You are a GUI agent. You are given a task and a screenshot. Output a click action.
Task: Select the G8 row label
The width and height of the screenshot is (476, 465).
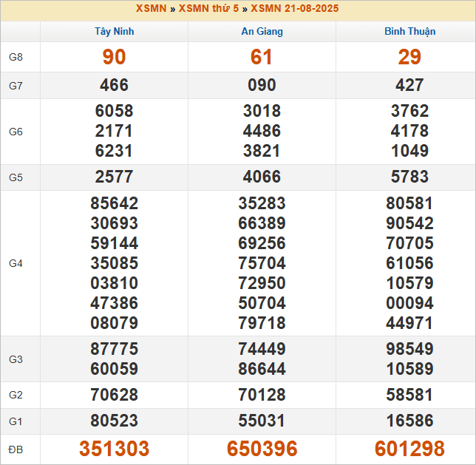(16, 57)
